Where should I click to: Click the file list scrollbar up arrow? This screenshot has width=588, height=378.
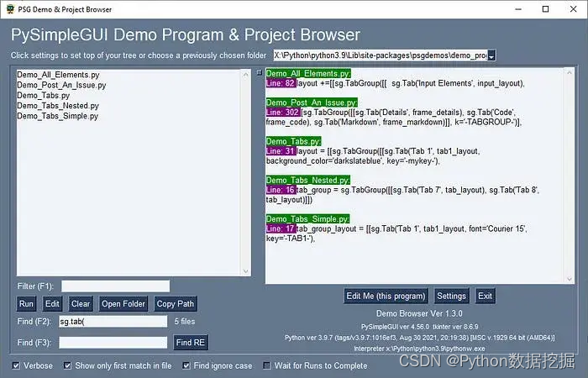click(245, 75)
